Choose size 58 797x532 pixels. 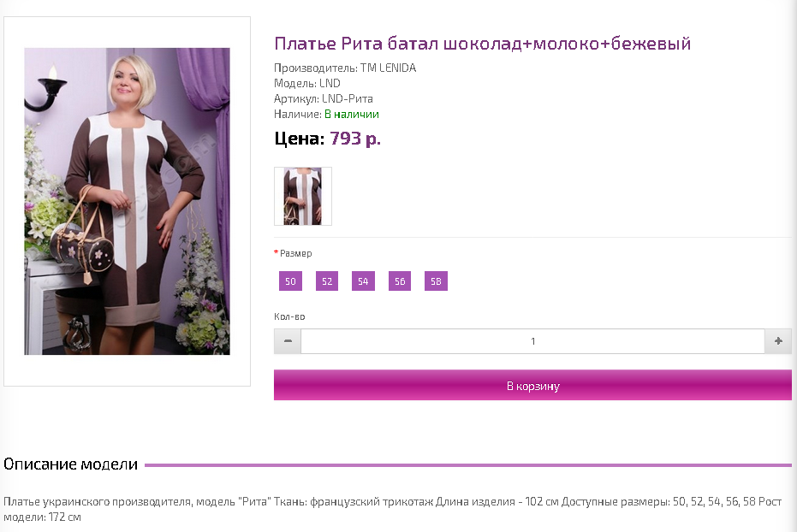tap(436, 281)
